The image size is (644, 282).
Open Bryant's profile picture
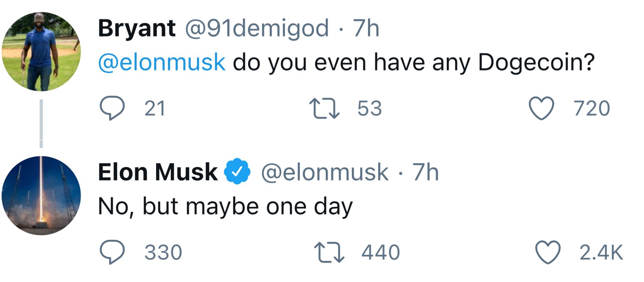tap(41, 52)
